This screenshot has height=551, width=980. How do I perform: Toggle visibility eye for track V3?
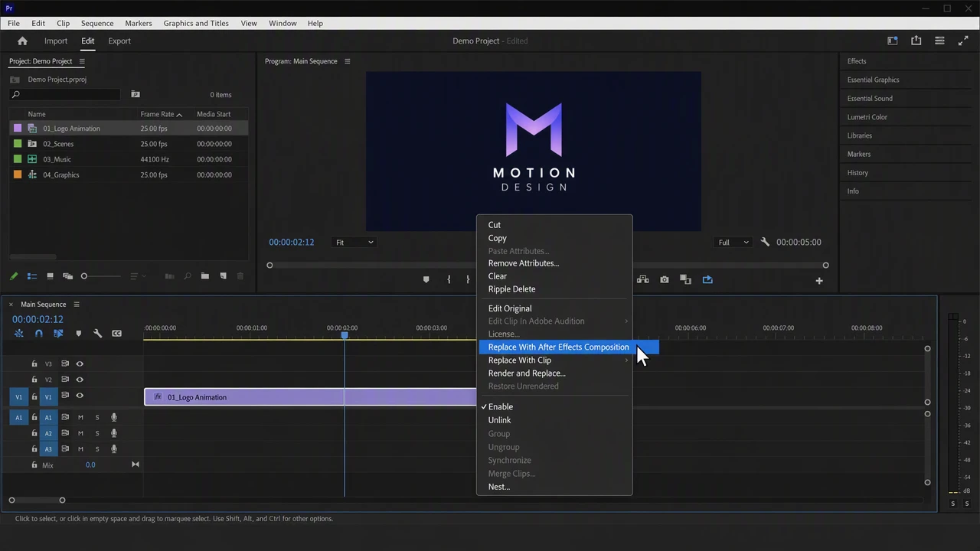pyautogui.click(x=80, y=364)
